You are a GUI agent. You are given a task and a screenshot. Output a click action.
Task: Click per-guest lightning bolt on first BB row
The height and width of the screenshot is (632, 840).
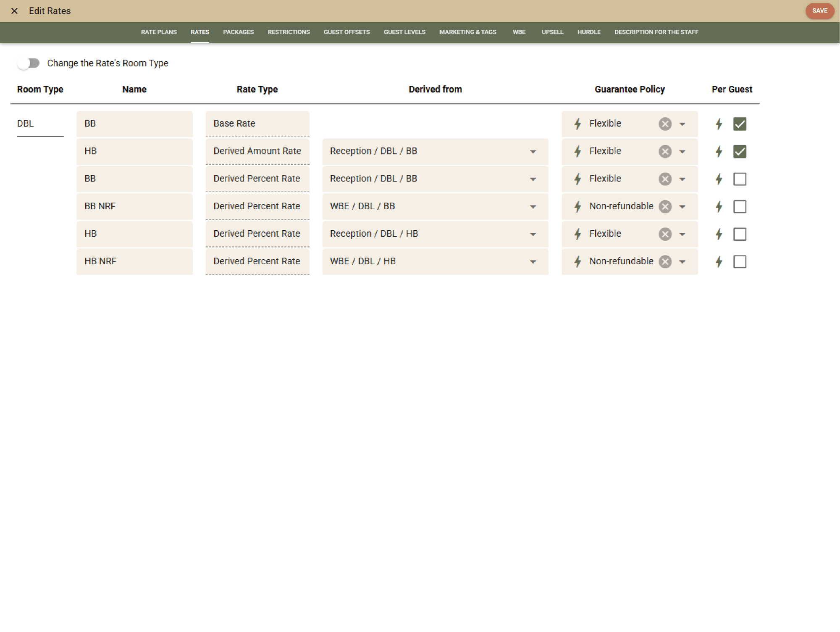click(719, 124)
